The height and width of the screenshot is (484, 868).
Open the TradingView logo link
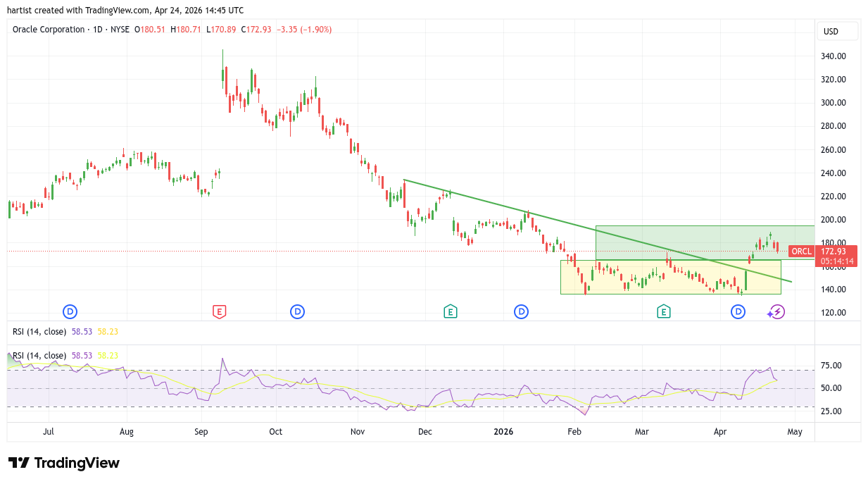pyautogui.click(x=64, y=463)
